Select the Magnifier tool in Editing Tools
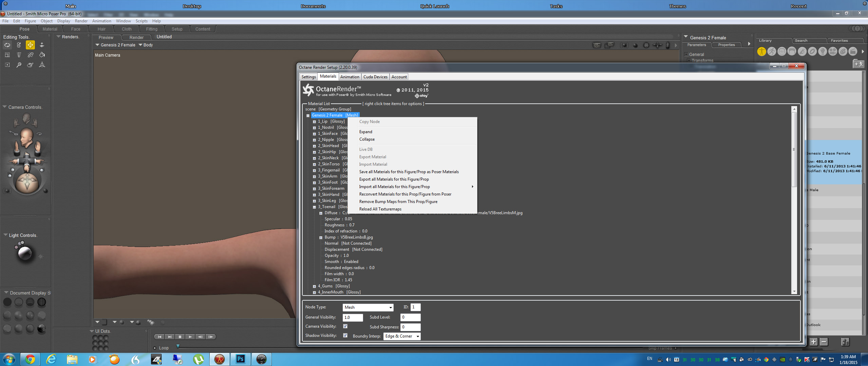The width and height of the screenshot is (868, 366). pos(19,65)
